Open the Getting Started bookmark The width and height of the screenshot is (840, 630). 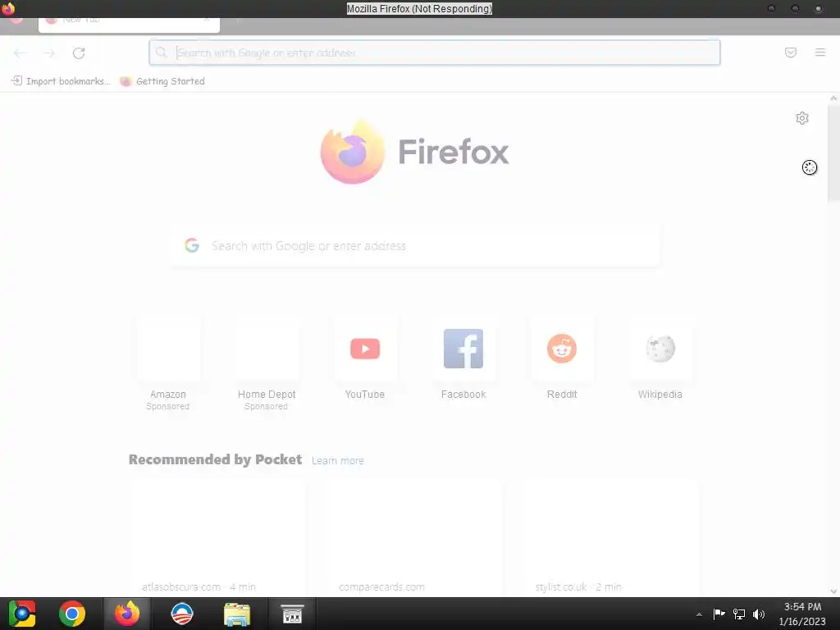pos(162,81)
